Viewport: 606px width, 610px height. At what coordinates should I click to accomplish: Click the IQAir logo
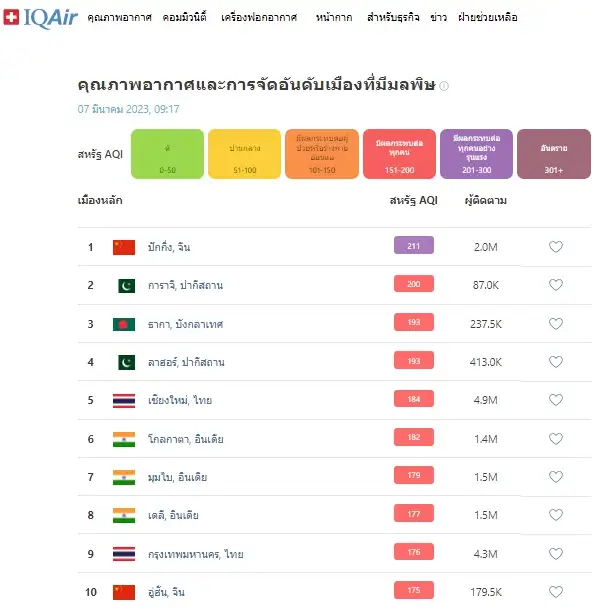[x=42, y=18]
